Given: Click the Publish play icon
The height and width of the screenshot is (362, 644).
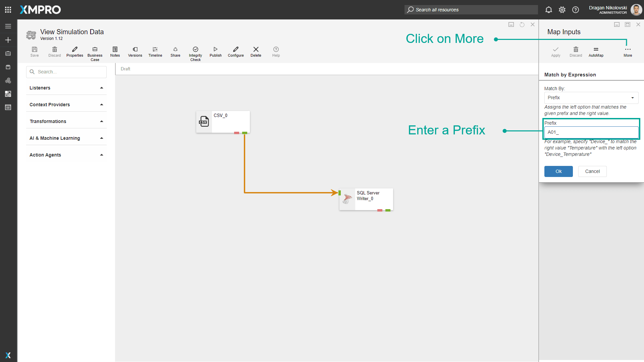Looking at the screenshot, I should pos(215,50).
